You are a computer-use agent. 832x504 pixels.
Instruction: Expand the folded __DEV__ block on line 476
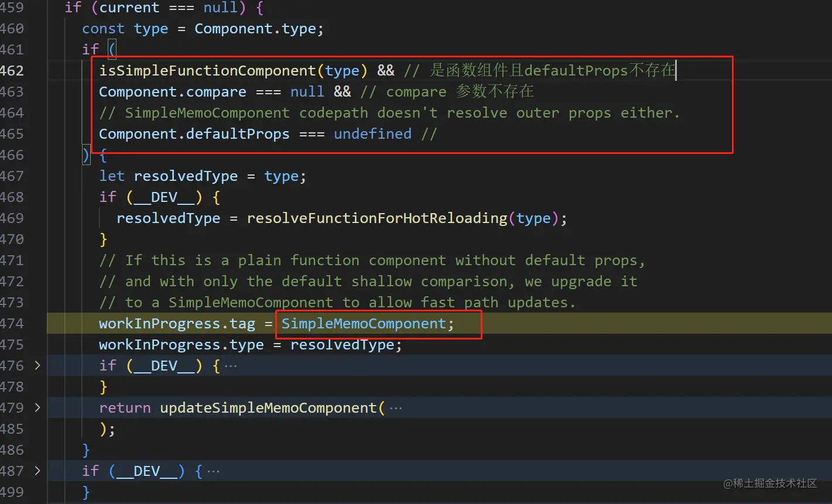pos(37,365)
